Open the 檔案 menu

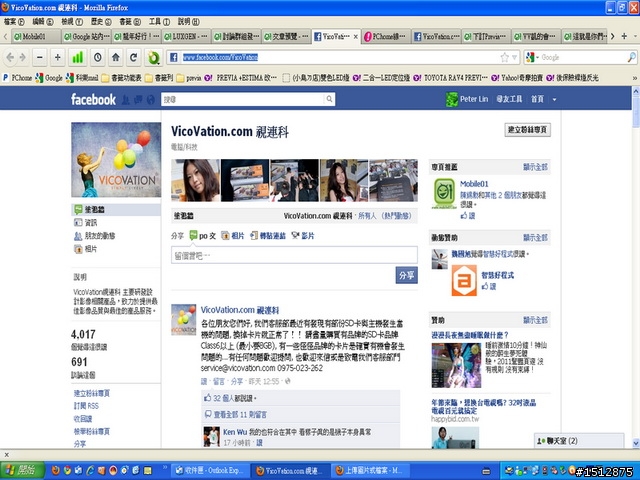(14, 22)
